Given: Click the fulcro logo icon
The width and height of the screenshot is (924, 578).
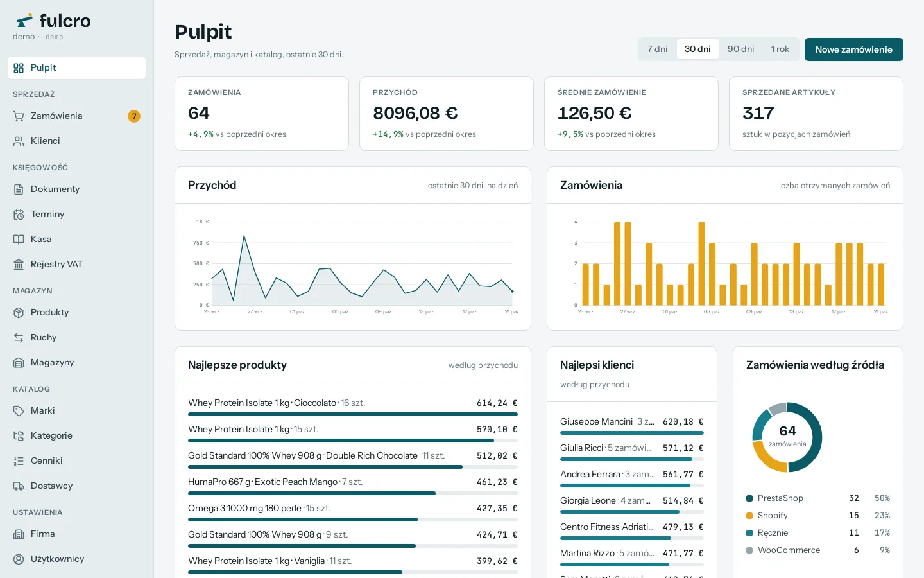Looking at the screenshot, I should 24,21.
